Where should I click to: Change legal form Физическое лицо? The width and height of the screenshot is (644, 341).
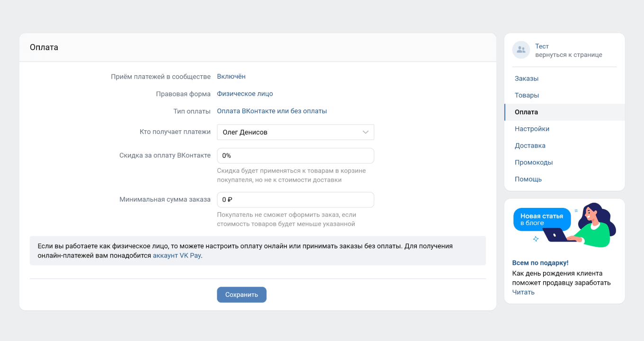[x=245, y=94]
